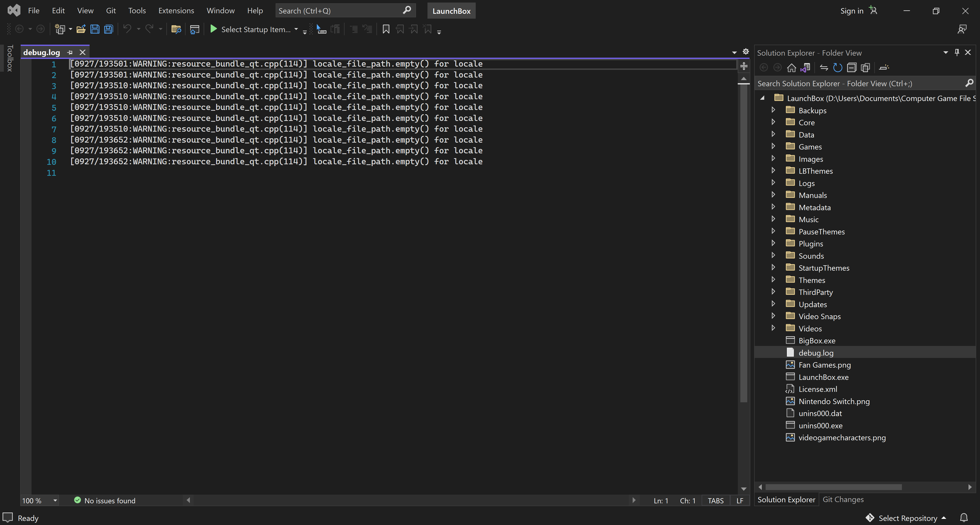Open the Edit menu

(x=58, y=11)
